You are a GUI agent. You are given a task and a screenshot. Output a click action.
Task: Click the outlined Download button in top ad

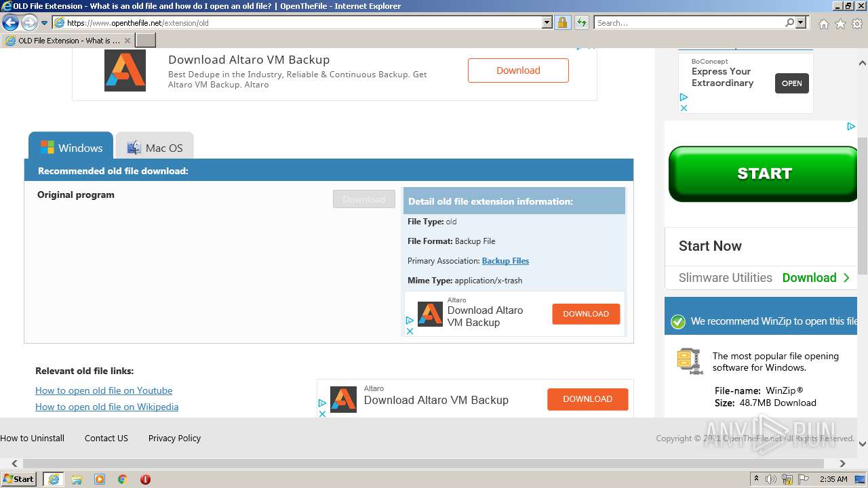(x=518, y=70)
